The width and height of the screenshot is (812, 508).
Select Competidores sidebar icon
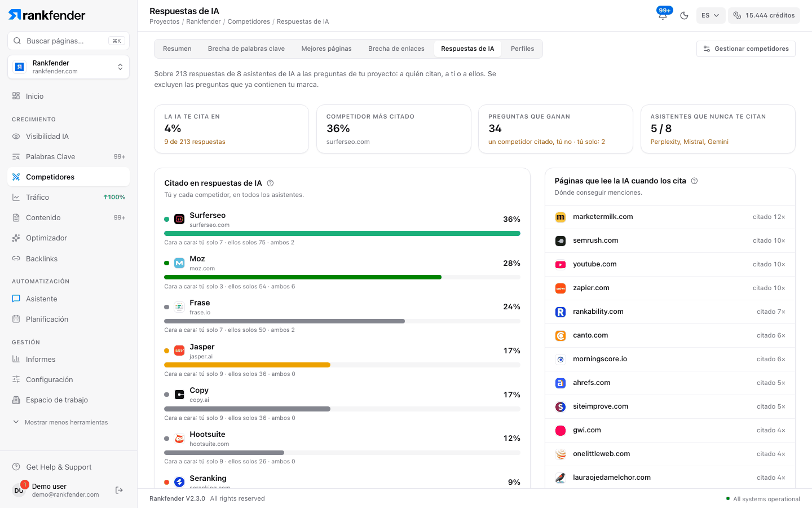click(16, 177)
